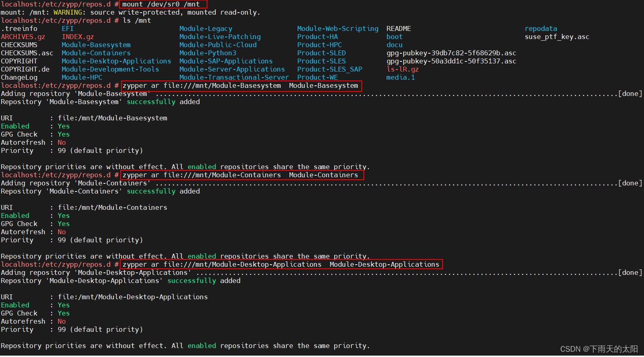Click "Repository 'Module-Desktop-Applications' successfully added" line

121,281
